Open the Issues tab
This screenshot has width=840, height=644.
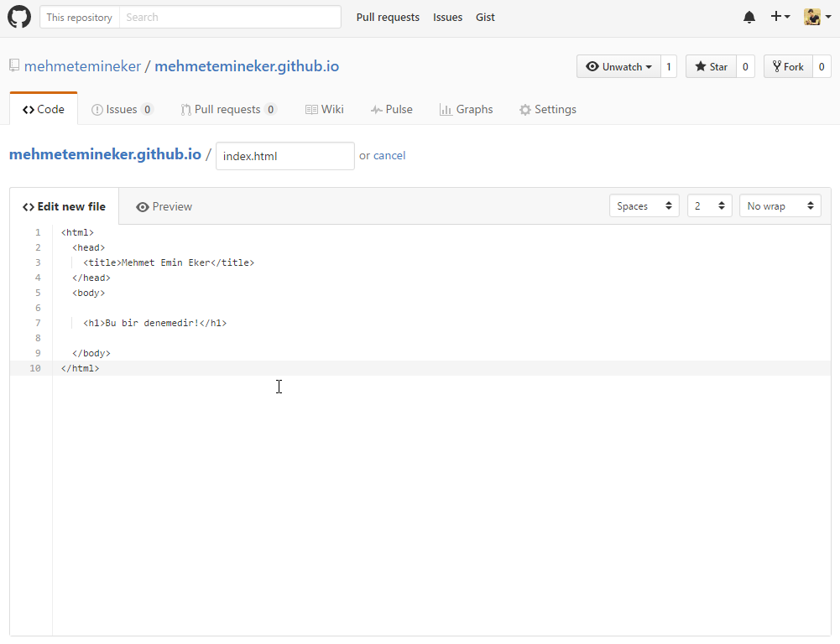point(123,109)
